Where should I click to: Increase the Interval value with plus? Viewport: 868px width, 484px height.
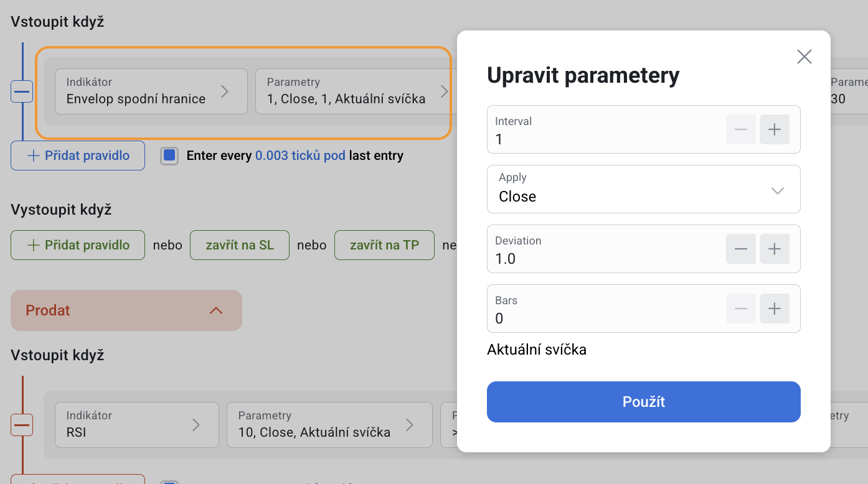coord(774,129)
